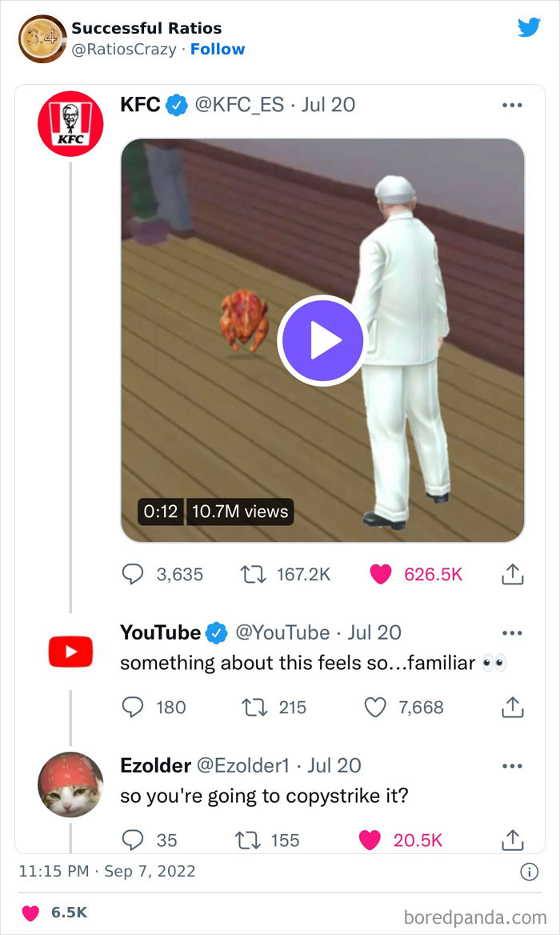Open the KFC tweet's more options menu
The image size is (560, 935).
[512, 105]
